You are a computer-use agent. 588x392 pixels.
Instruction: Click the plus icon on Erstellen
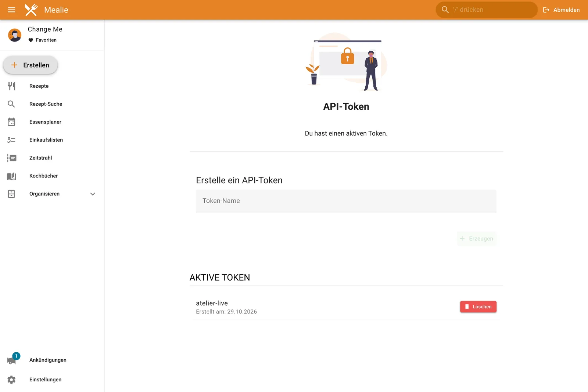click(14, 65)
